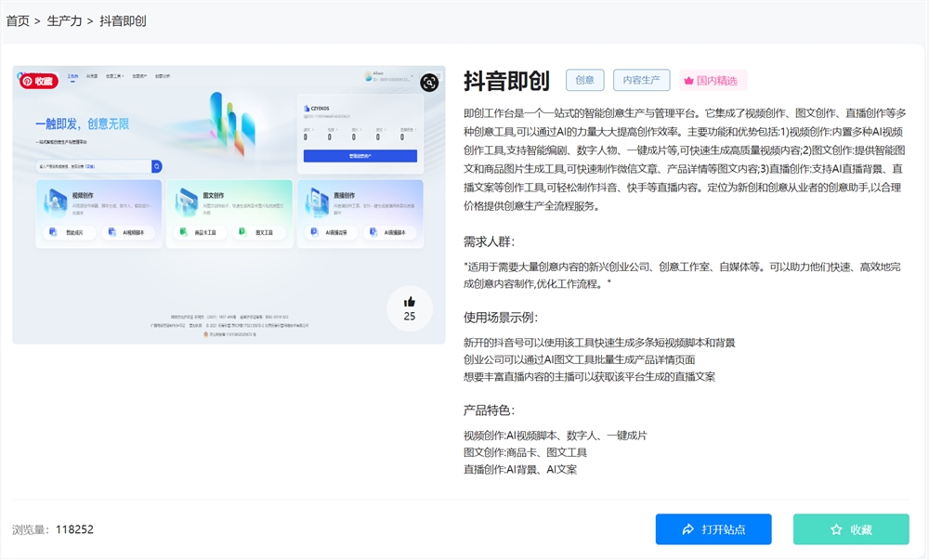
Task: Click the red 收藏 badge on the preview
Action: tap(37, 83)
